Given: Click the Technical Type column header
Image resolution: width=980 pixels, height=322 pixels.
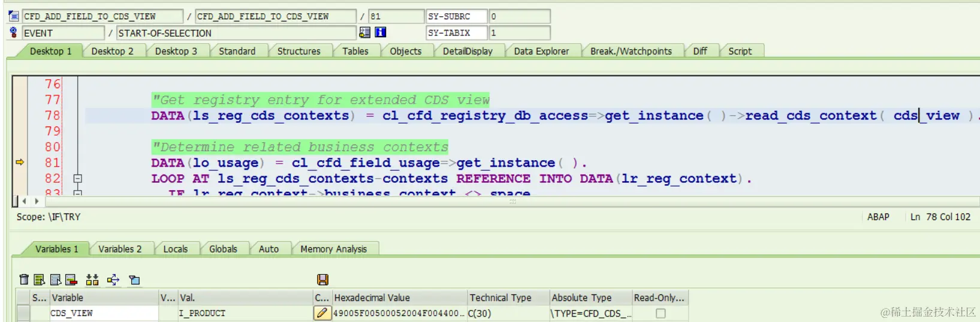Looking at the screenshot, I should [508, 297].
